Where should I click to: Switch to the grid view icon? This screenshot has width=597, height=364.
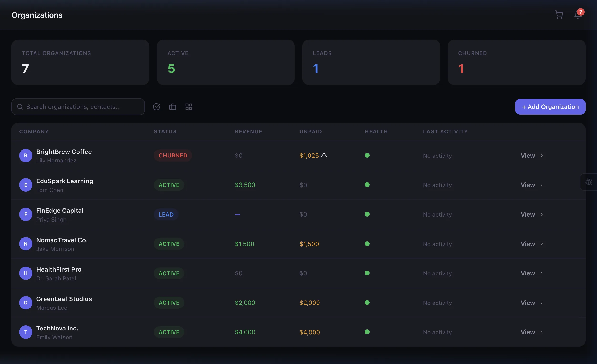pyautogui.click(x=189, y=107)
